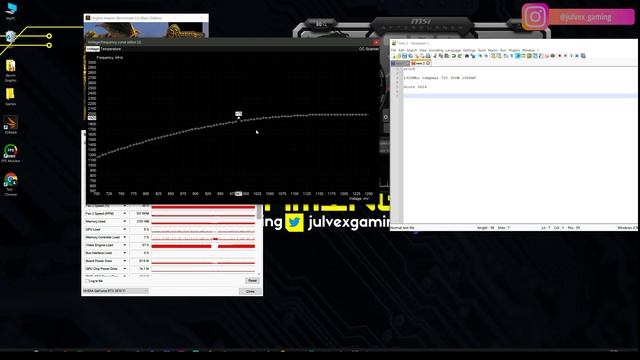Click the "Score 5414" line in Notepad++
Viewport: 640px width, 360px height.
click(x=415, y=87)
